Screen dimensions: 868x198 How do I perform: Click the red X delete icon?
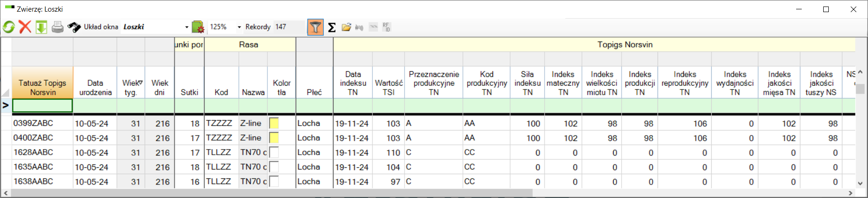click(25, 27)
